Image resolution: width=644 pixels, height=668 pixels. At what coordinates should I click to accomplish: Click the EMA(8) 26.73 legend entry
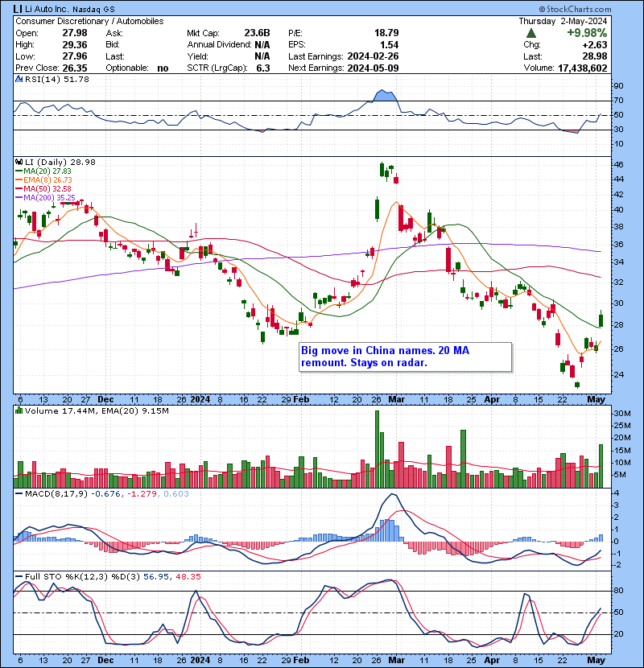(43, 180)
